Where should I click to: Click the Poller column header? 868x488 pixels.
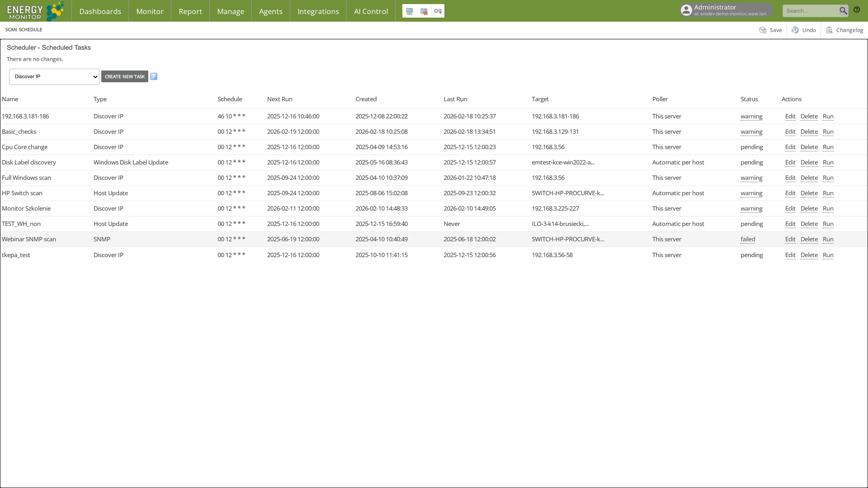[660, 99]
